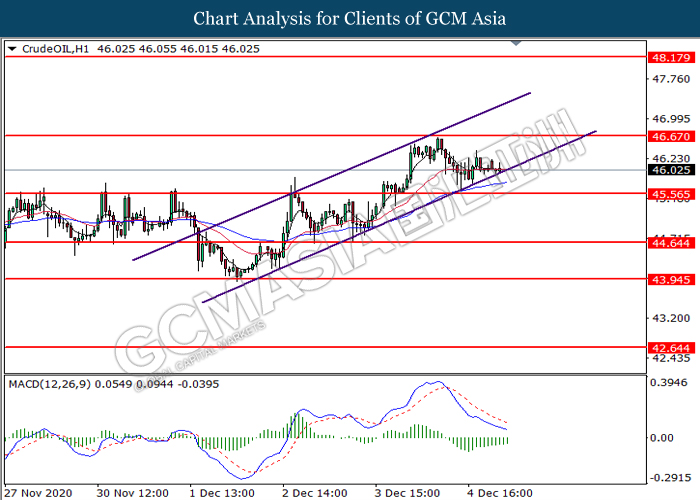Click the red 48.179 price level tag
The height and width of the screenshot is (500, 700).
click(666, 57)
